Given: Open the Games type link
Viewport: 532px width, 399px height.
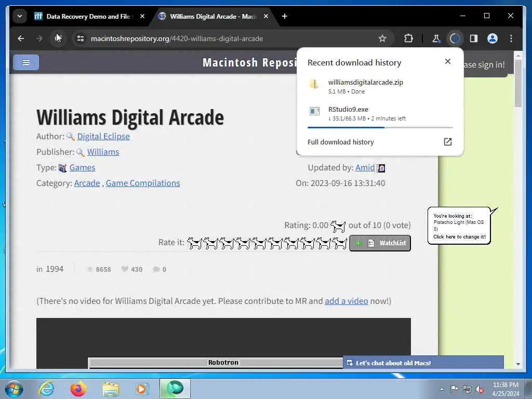Looking at the screenshot, I should click(x=83, y=168).
